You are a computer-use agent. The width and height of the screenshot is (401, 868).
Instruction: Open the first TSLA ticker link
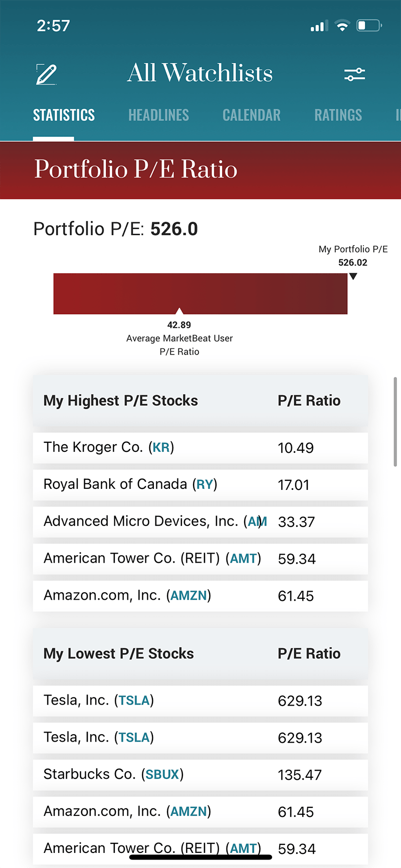tap(134, 701)
